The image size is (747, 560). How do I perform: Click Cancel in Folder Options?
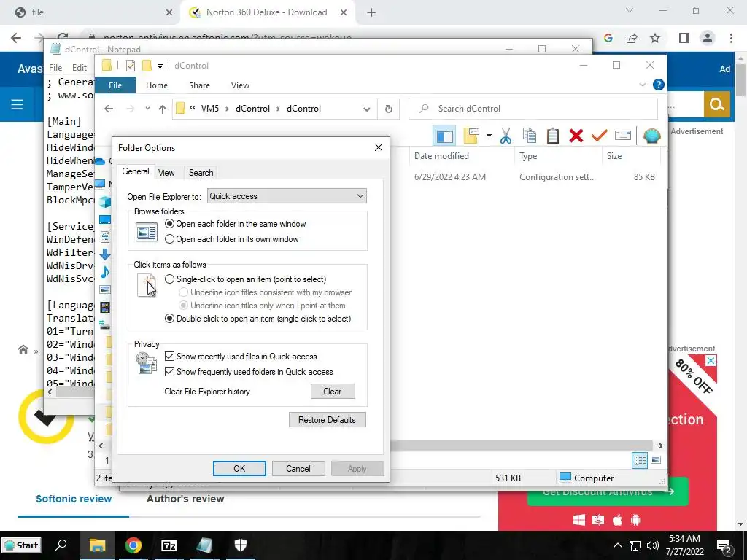(x=298, y=469)
